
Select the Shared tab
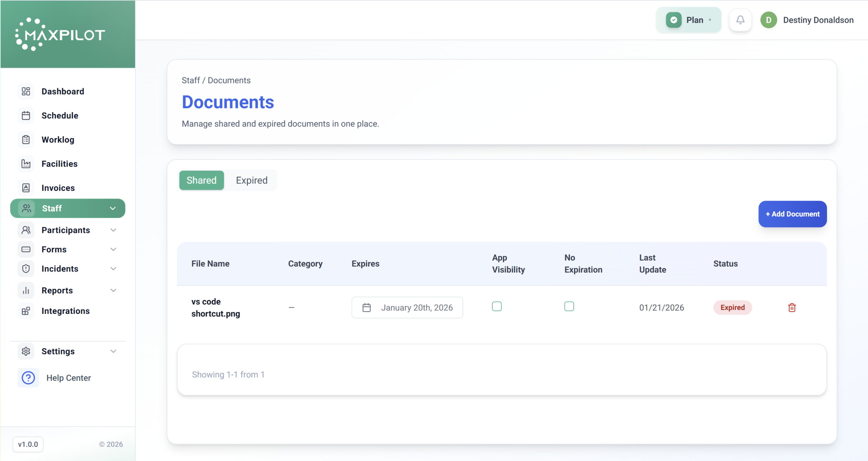pyautogui.click(x=201, y=180)
